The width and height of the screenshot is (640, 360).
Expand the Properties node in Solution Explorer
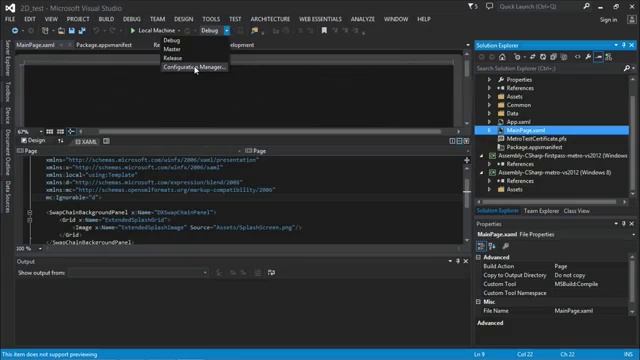489,80
